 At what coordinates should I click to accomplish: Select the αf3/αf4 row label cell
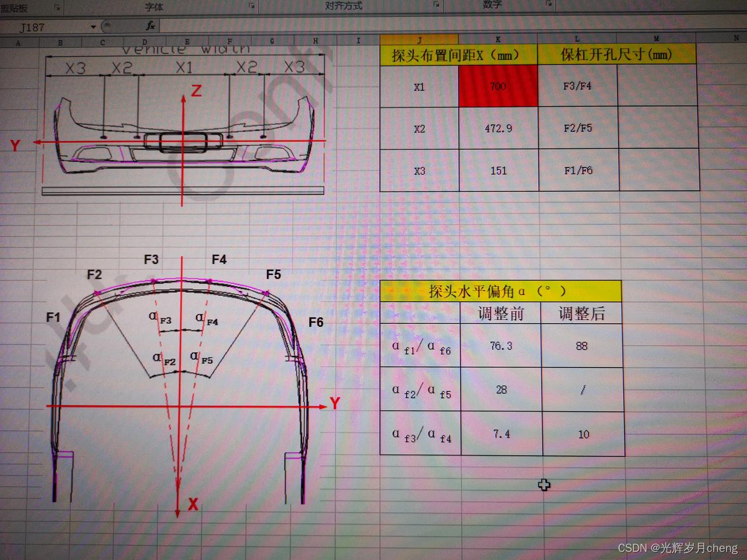420,433
